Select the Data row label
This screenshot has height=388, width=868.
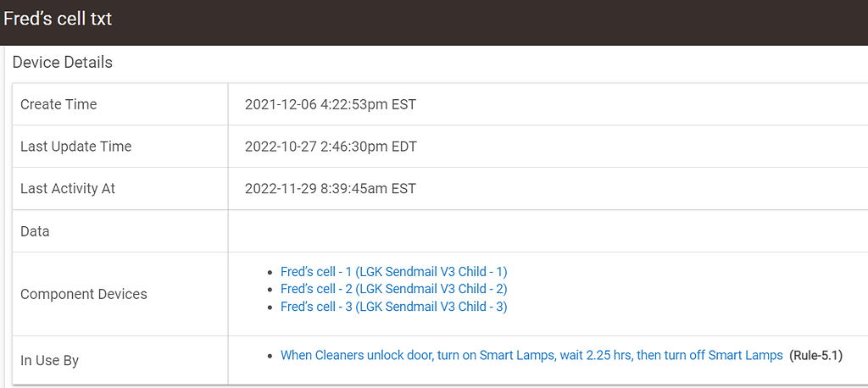tap(35, 231)
